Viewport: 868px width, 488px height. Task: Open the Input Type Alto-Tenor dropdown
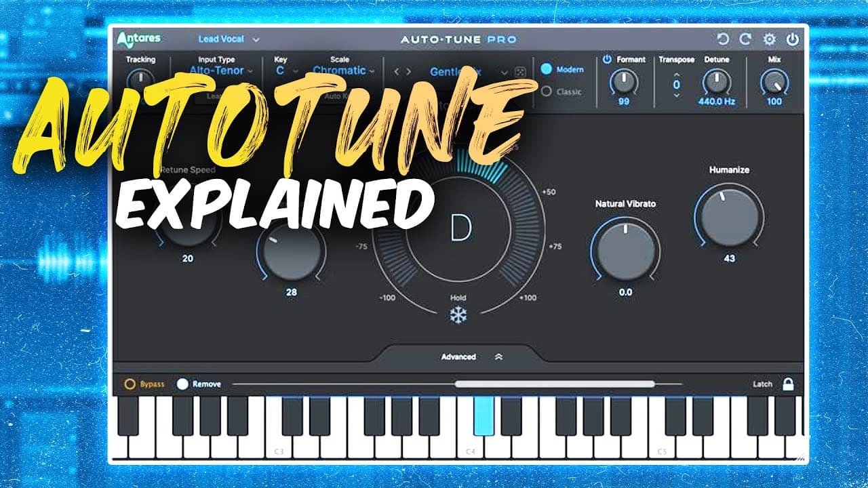click(x=221, y=70)
